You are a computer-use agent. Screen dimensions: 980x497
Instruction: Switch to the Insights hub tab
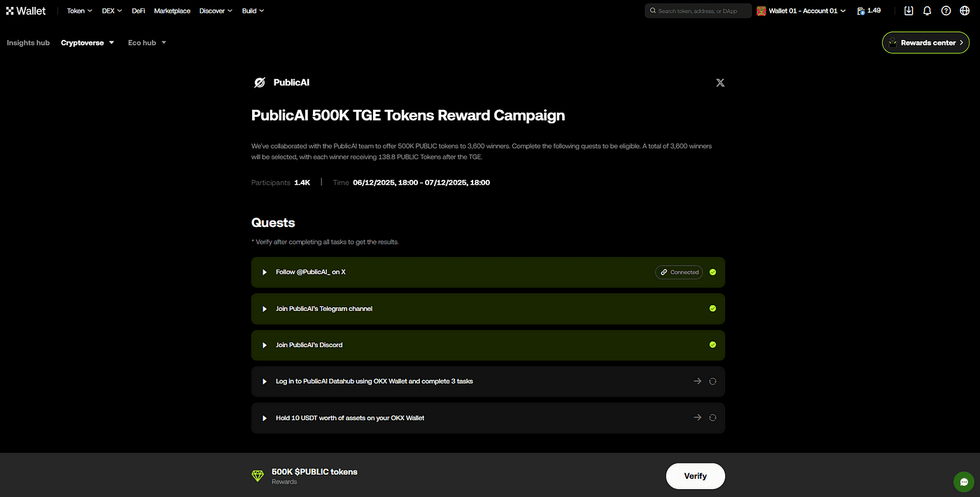point(28,43)
